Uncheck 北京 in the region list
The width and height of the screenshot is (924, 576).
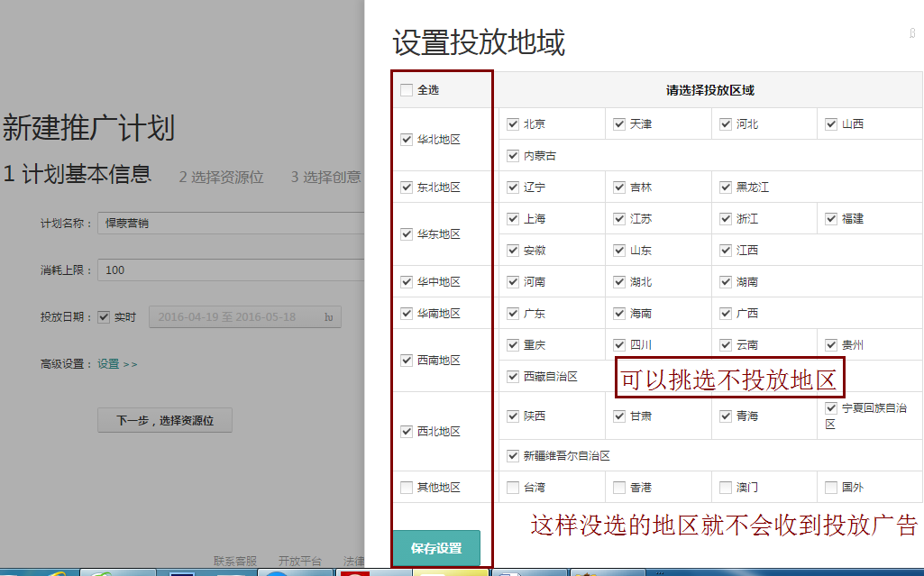click(513, 124)
